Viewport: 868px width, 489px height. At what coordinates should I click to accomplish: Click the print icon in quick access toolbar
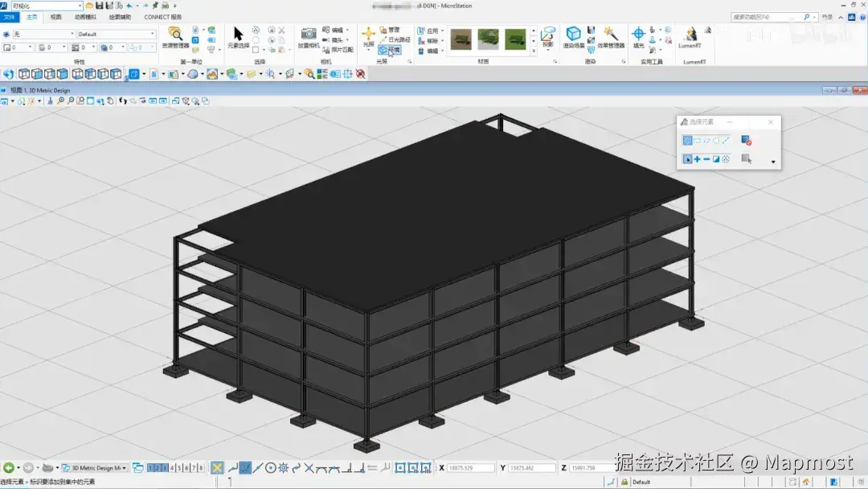coord(165,6)
